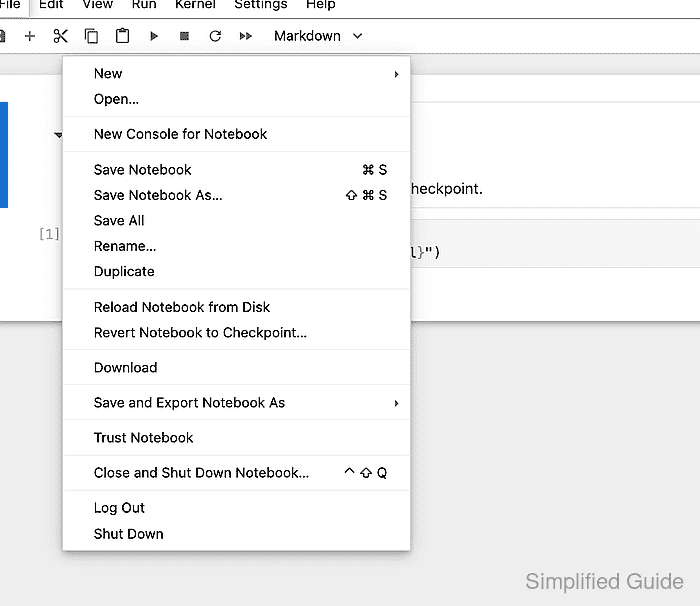Select Save All in the menu
Screen dimensions: 700x606
[x=236, y=221]
